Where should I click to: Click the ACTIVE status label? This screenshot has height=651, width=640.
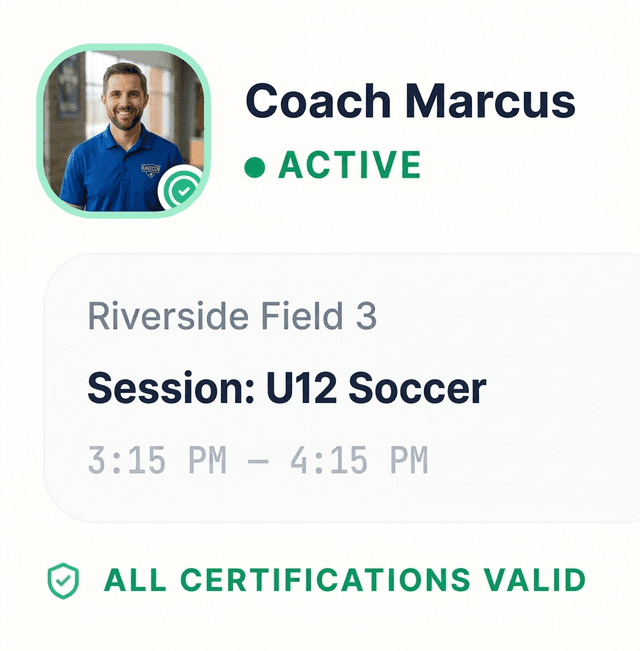click(350, 166)
